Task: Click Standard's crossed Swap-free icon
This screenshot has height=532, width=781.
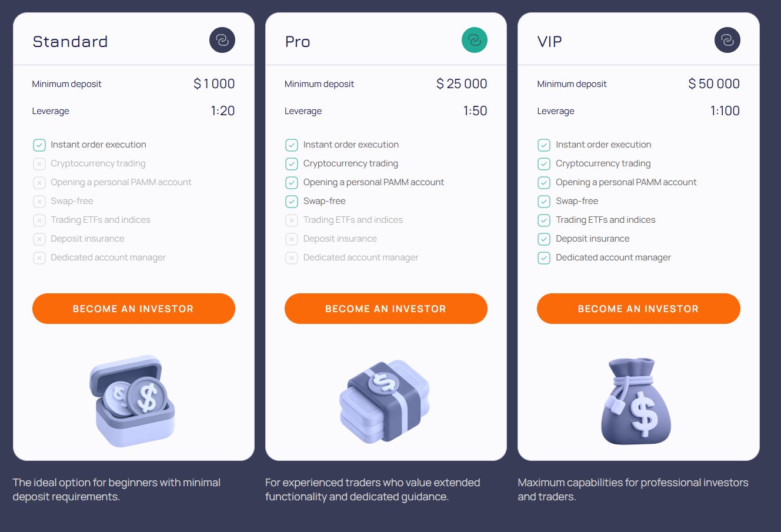Action: tap(39, 202)
